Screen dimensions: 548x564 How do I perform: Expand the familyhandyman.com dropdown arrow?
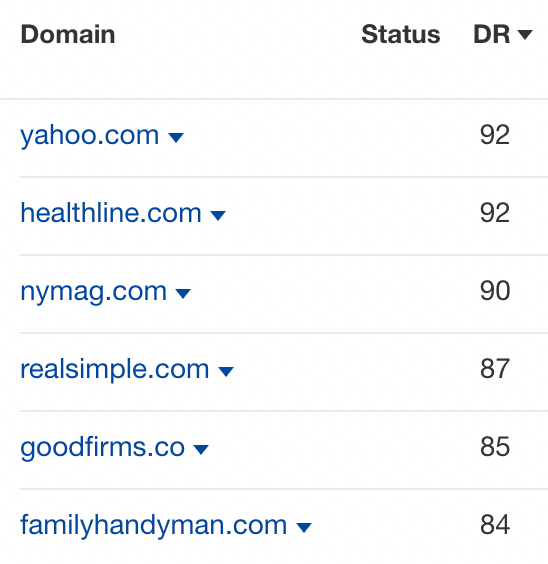click(304, 528)
